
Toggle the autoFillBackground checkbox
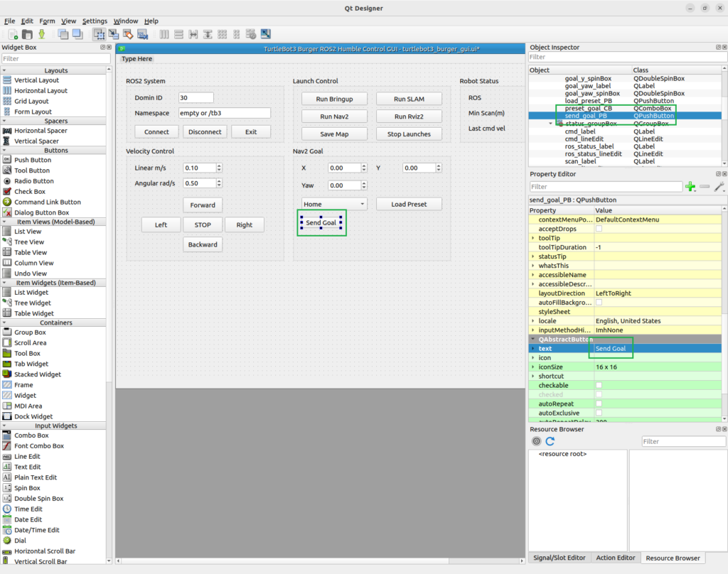click(599, 303)
